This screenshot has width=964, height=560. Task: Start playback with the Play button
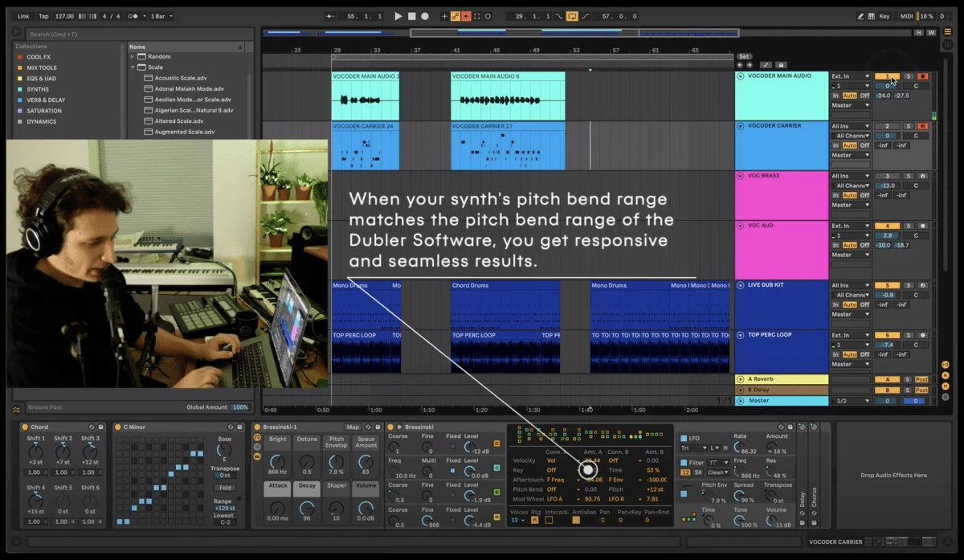(x=398, y=16)
